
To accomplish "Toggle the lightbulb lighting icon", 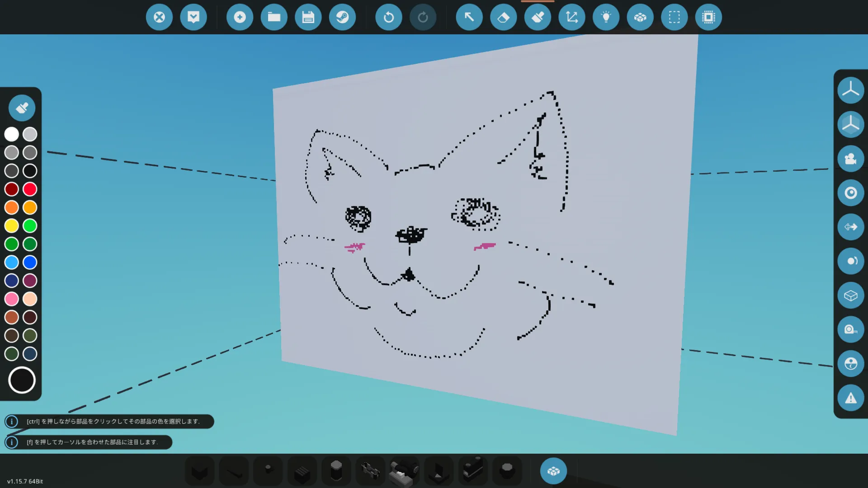I will tap(606, 17).
